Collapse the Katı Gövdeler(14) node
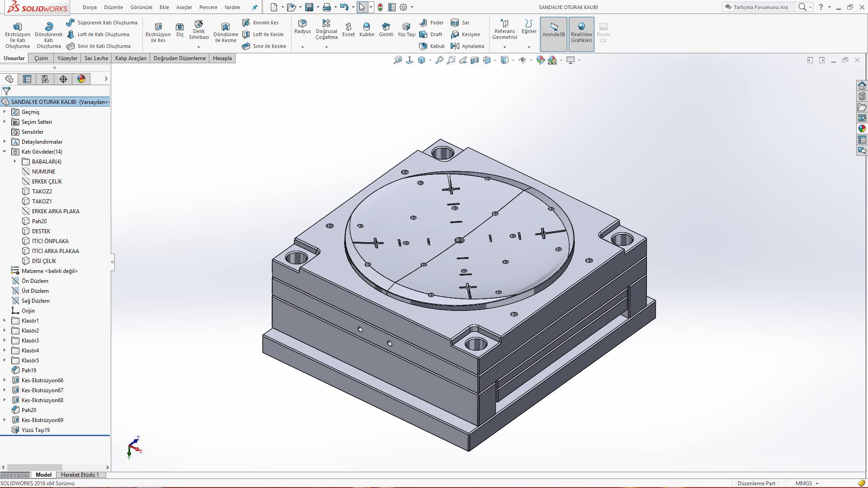The image size is (868, 488). tap(5, 151)
